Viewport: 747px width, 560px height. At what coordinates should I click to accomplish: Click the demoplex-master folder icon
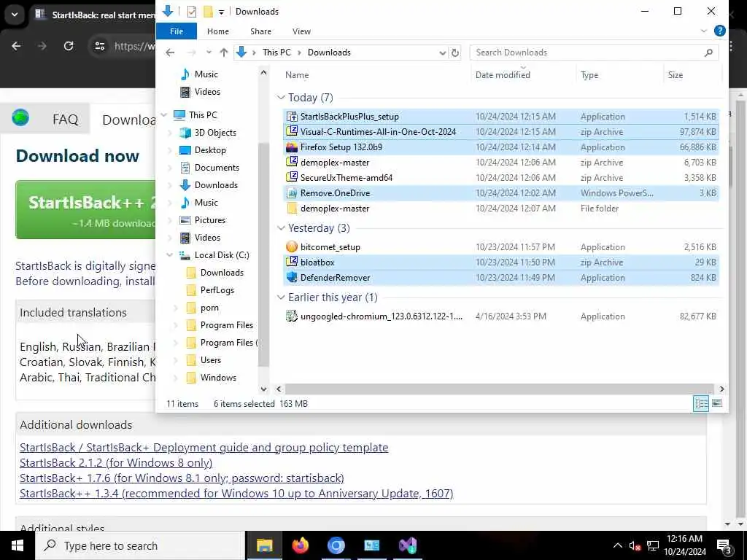292,208
